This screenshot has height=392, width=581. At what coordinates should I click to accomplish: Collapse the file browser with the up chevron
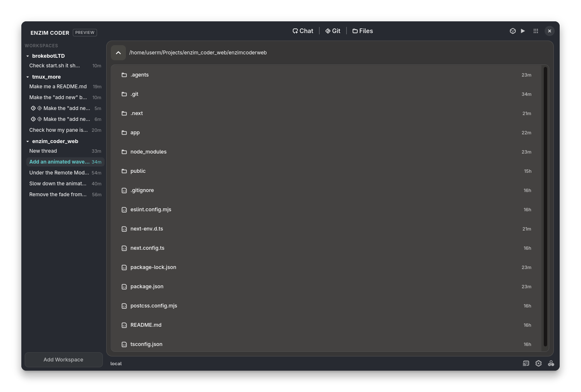pyautogui.click(x=118, y=52)
